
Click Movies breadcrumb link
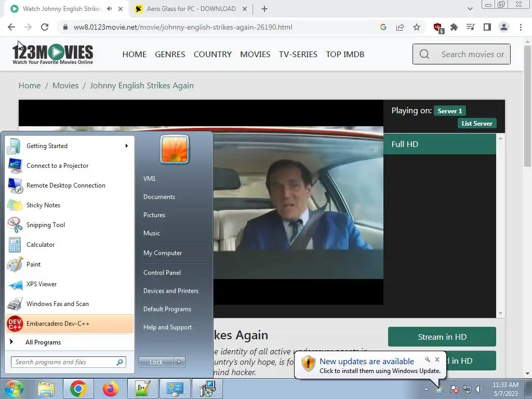click(x=65, y=86)
